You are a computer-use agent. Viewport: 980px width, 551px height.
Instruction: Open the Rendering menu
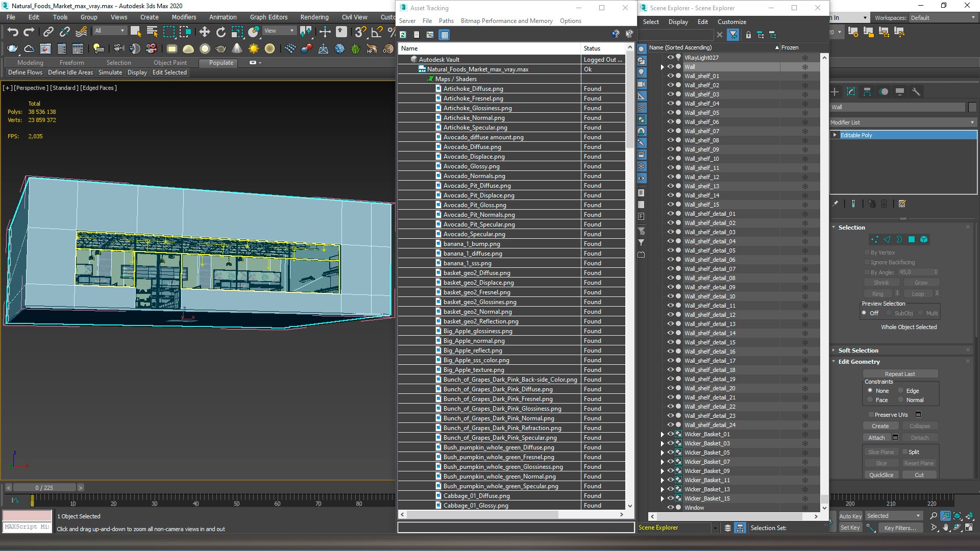click(x=314, y=17)
